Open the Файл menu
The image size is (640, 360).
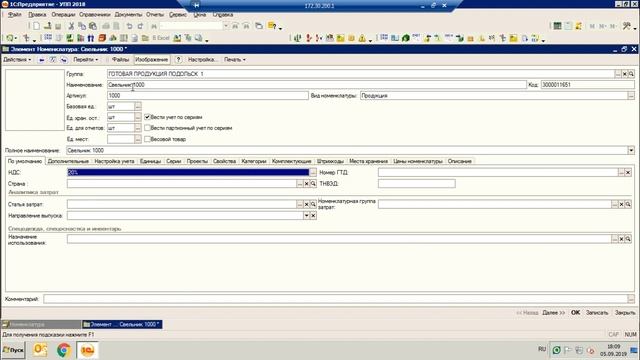click(15, 15)
